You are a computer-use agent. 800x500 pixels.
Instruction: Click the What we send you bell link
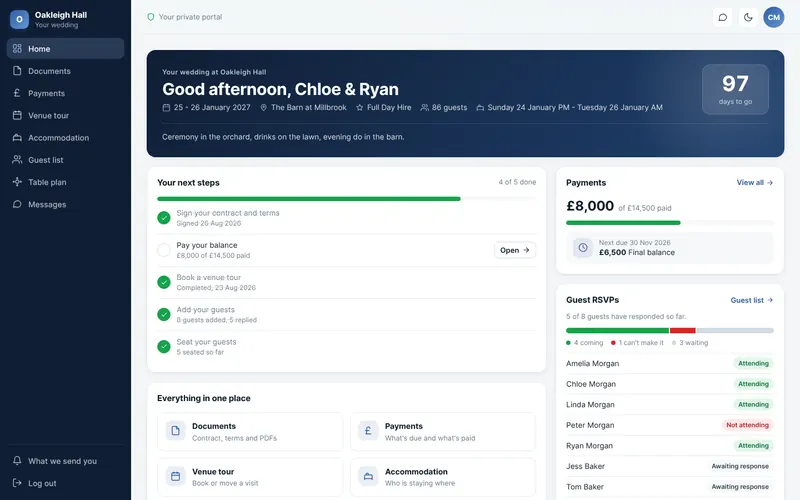click(x=65, y=461)
